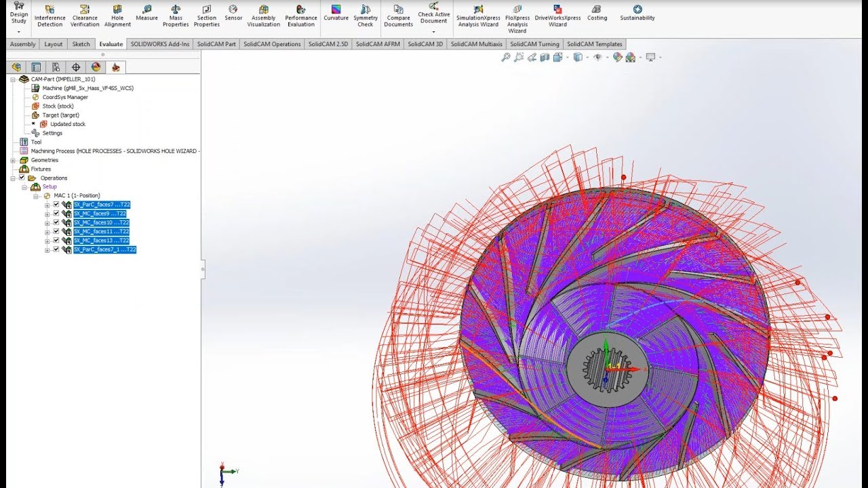Screen dimensions: 868x488
Task: Click Zoom to Fit icon in view toolbar
Action: 506,58
